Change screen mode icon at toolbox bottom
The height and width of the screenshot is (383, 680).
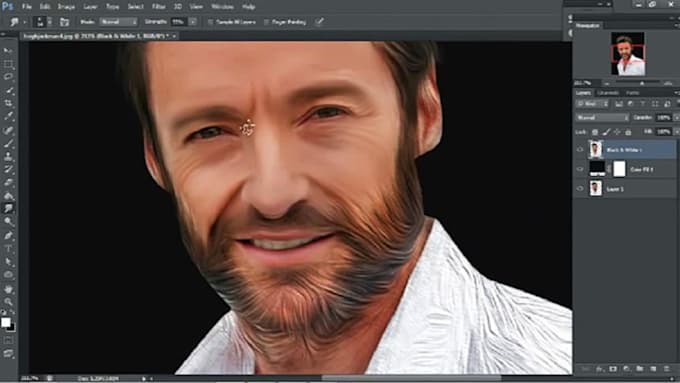point(8,354)
